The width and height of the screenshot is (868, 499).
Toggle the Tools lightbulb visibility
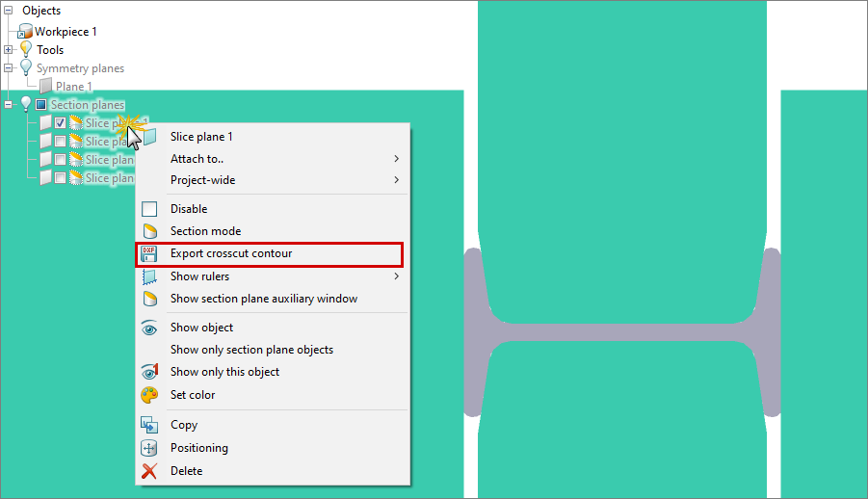26,50
